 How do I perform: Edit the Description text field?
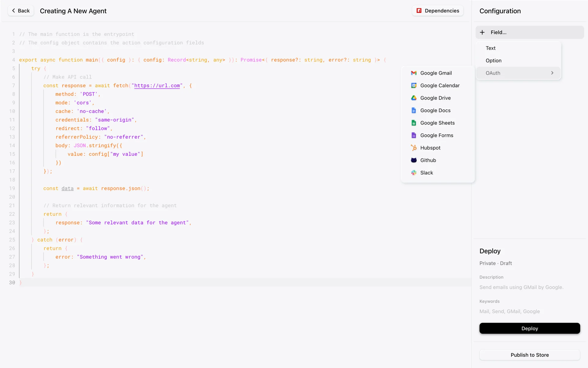[x=521, y=287]
